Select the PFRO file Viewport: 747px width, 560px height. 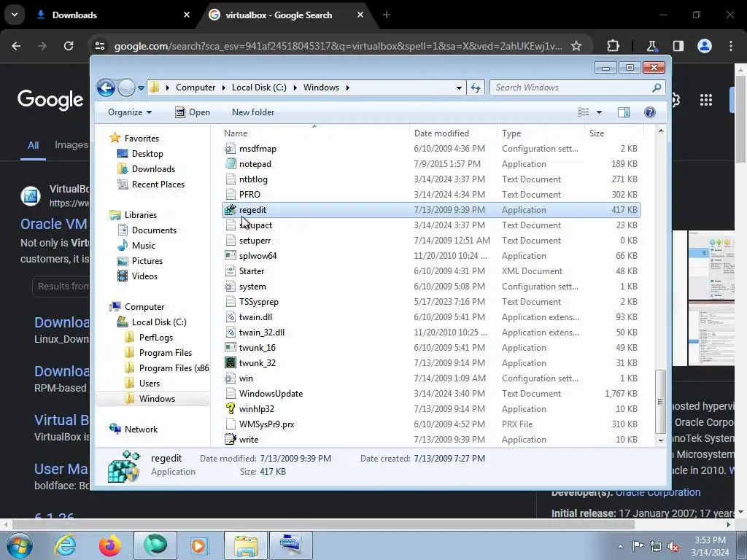(x=430, y=194)
